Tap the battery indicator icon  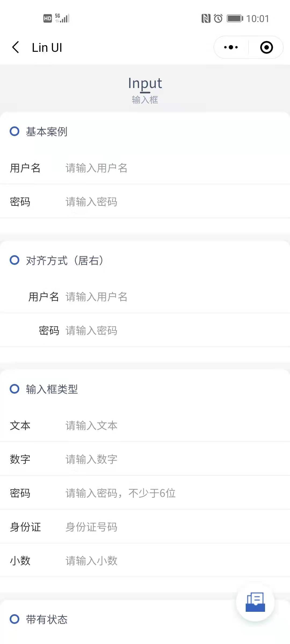234,18
